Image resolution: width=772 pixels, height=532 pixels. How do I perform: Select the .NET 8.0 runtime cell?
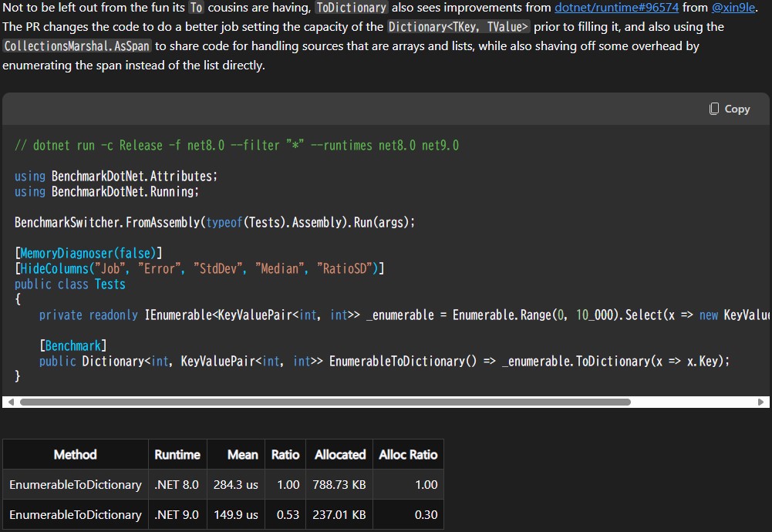(177, 484)
